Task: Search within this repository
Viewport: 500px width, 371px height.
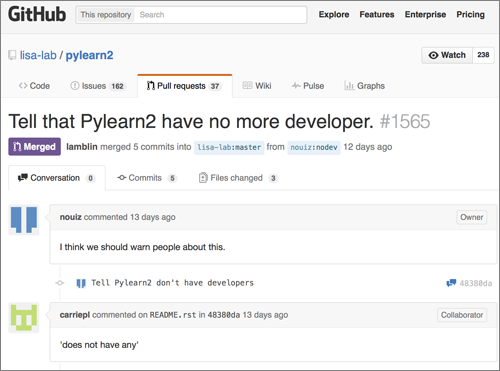Action: click(220, 15)
